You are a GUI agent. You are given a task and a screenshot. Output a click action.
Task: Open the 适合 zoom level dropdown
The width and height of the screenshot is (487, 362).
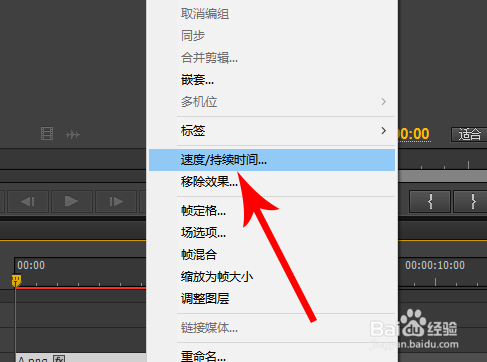pos(469,135)
